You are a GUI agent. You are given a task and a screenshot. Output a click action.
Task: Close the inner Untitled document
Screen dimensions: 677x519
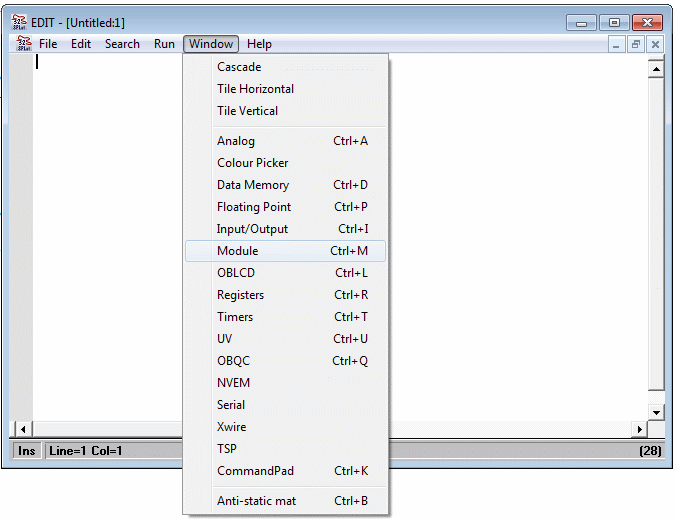655,45
